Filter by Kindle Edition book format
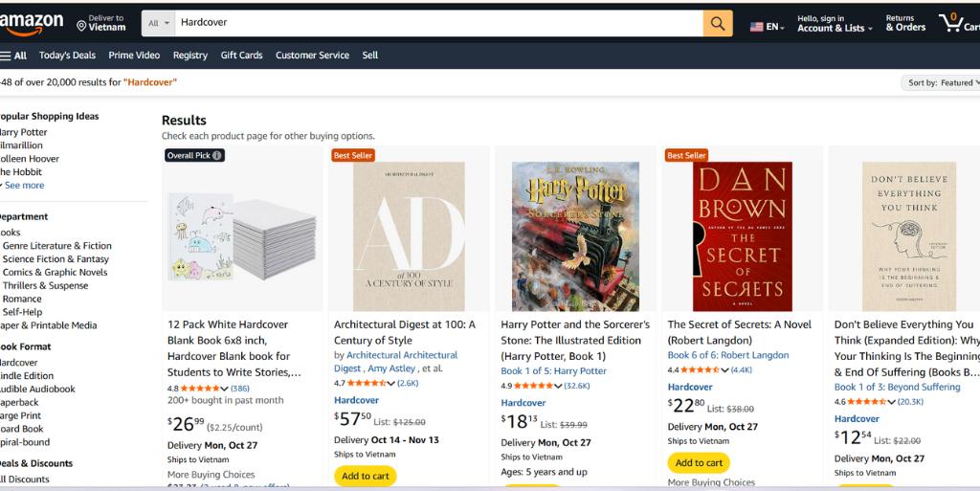Screen dimensions: 980x491 click(x=27, y=376)
